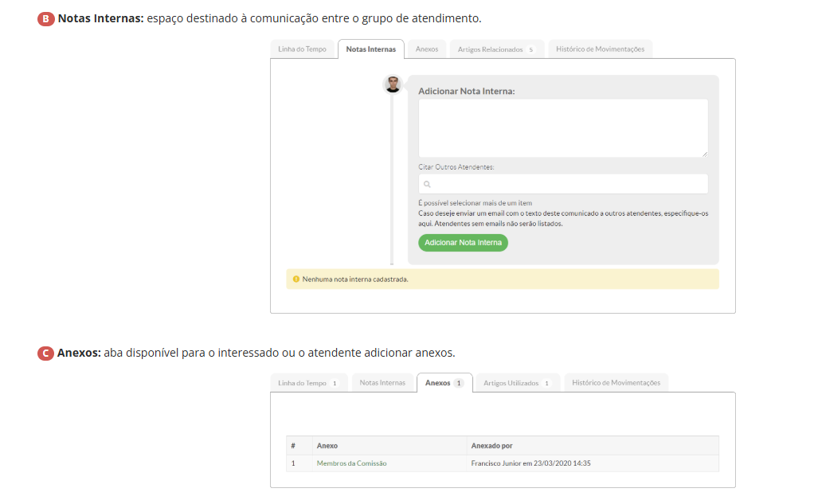The image size is (814, 504).
Task: Click the count badge 1 on Artigos Utilizados
Action: [546, 383]
